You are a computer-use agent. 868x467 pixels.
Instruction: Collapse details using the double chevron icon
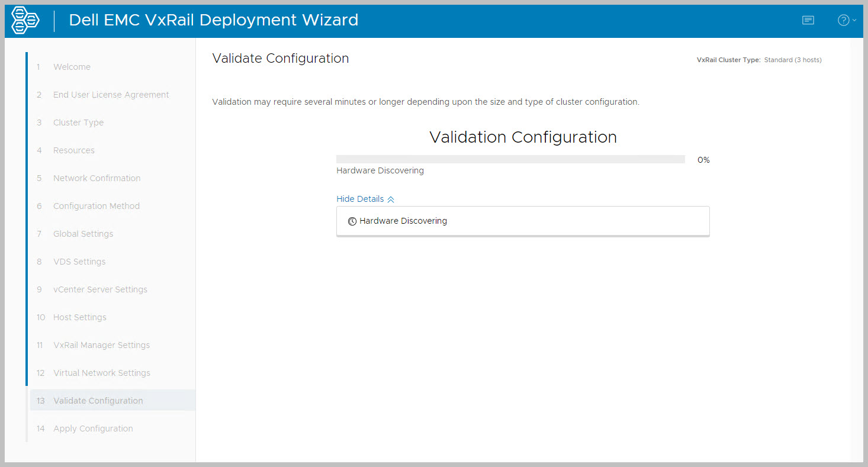point(391,199)
